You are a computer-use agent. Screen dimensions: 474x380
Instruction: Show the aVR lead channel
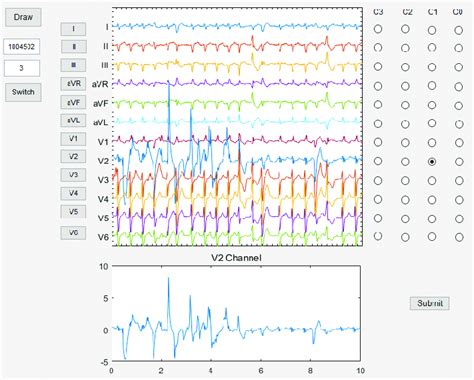coord(73,83)
